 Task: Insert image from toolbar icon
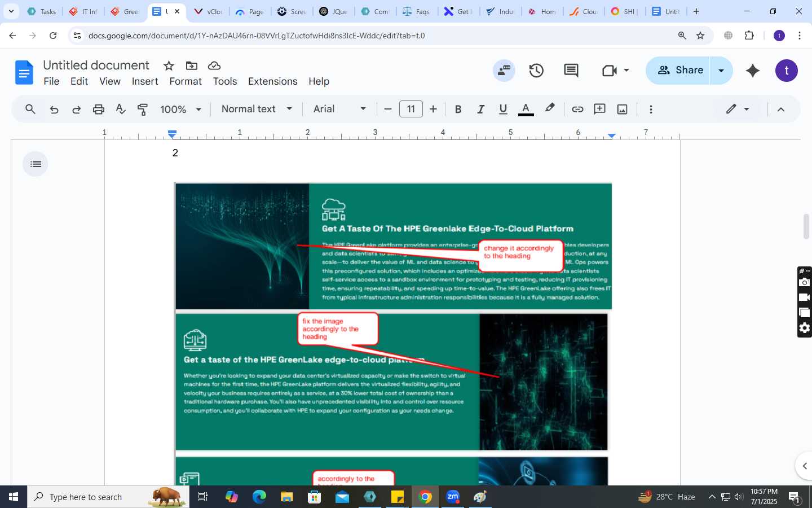click(622, 109)
